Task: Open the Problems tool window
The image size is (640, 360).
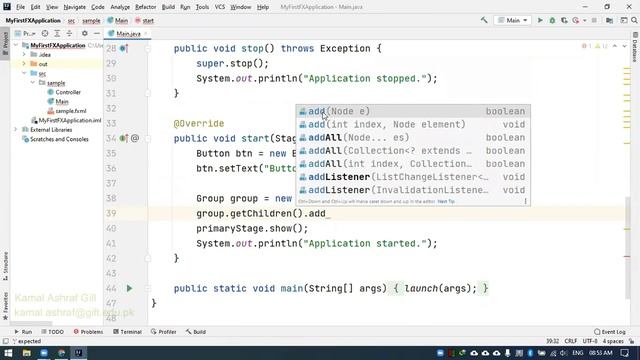Action: coord(88,332)
